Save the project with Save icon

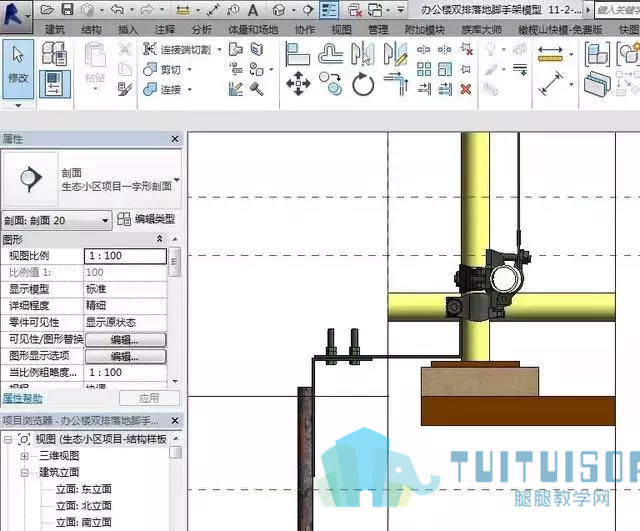click(x=67, y=10)
